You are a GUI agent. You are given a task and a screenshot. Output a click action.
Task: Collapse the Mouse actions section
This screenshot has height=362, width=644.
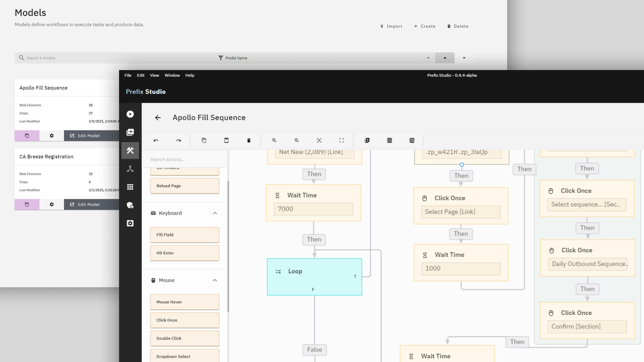(x=215, y=280)
